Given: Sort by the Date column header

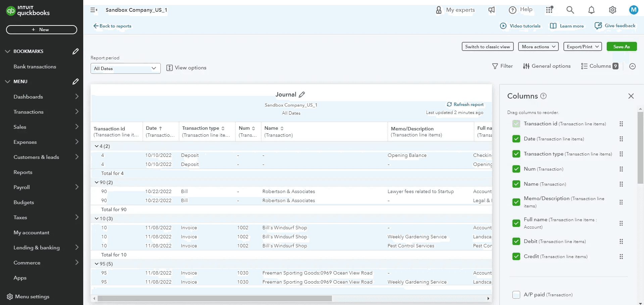Looking at the screenshot, I should pyautogui.click(x=154, y=128).
